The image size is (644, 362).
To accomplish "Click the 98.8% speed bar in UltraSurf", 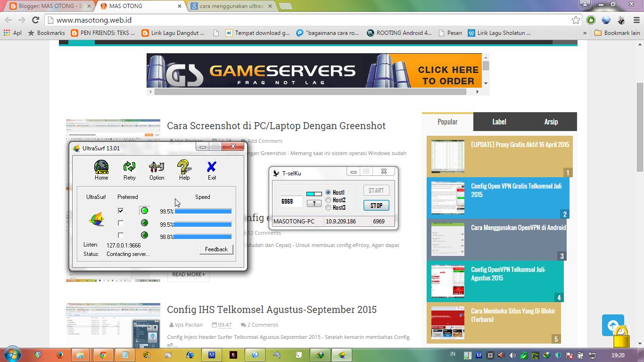I will coord(203,237).
